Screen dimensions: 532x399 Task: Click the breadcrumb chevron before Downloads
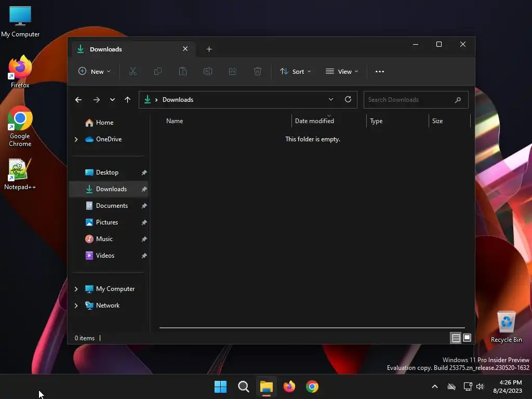(156, 100)
